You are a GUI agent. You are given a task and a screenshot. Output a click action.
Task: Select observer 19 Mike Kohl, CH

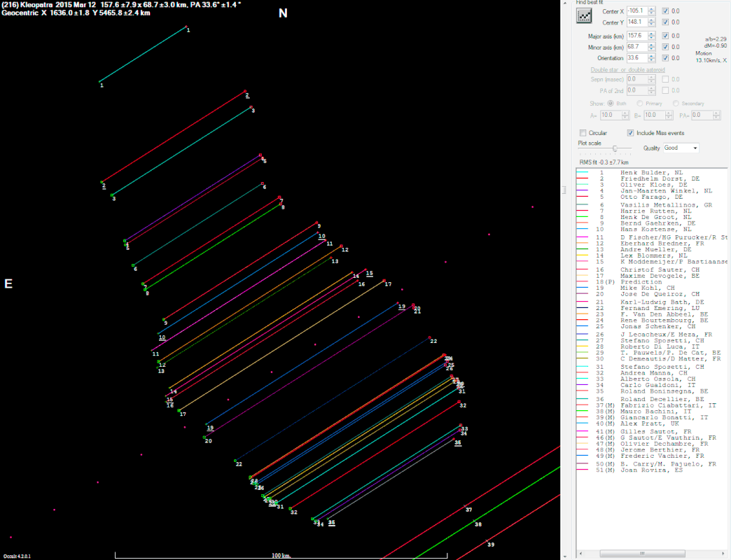[651, 288]
